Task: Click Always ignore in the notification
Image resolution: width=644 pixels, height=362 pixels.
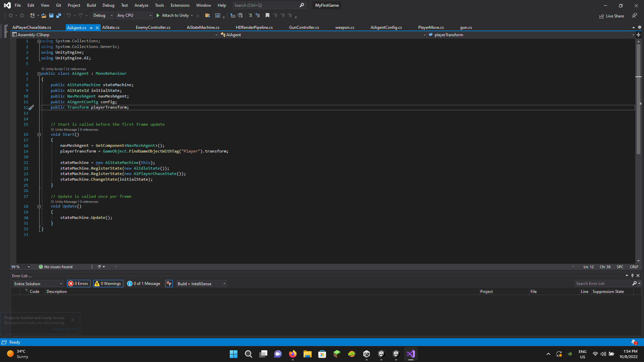Action: 64,329
